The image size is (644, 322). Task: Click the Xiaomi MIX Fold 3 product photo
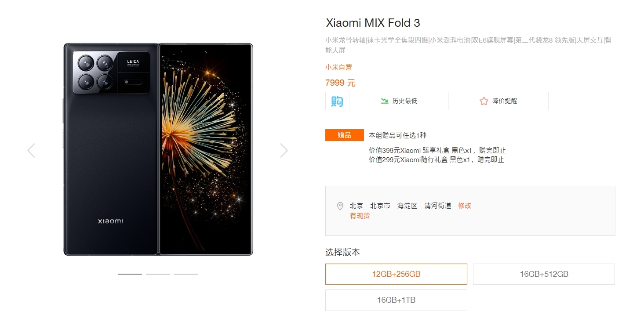[x=158, y=149]
